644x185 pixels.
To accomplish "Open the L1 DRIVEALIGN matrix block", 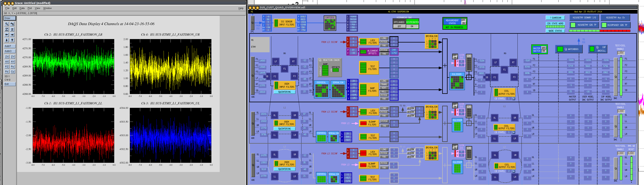I will tap(431, 112).
